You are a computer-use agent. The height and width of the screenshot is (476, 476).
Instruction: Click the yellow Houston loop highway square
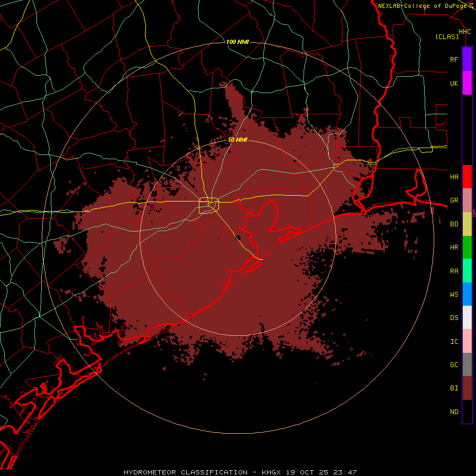coord(209,206)
